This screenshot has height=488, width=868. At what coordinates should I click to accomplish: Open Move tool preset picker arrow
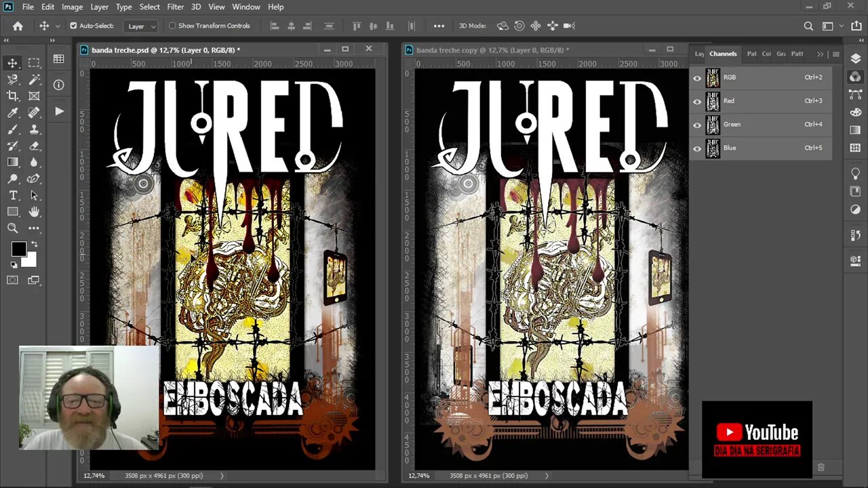tap(57, 26)
